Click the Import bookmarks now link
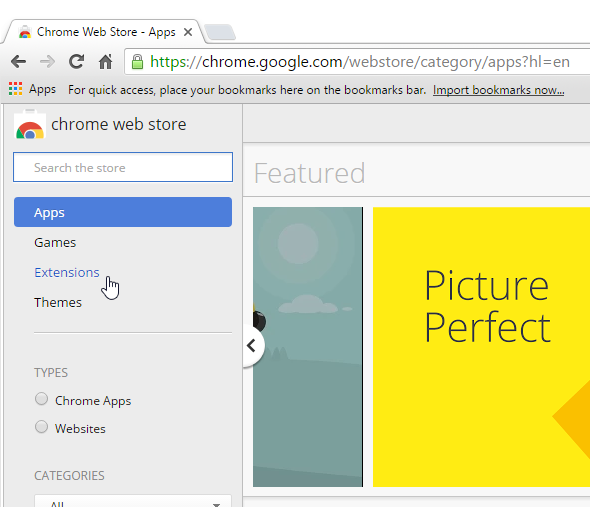This screenshot has height=507, width=590. pyautogui.click(x=498, y=90)
